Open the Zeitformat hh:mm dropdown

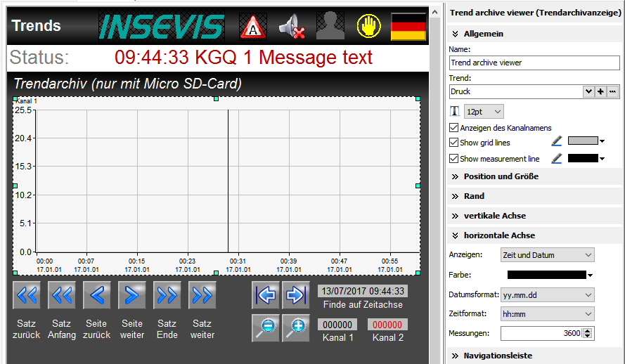(x=547, y=313)
